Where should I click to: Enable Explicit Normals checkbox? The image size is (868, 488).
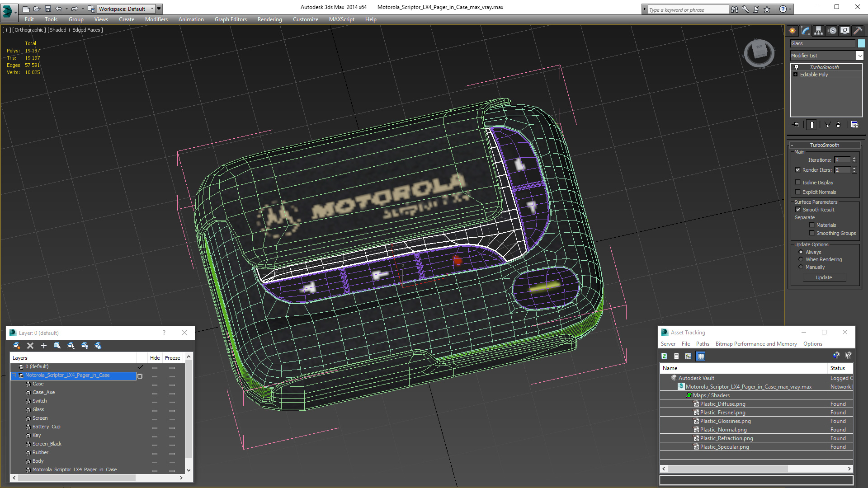point(798,192)
